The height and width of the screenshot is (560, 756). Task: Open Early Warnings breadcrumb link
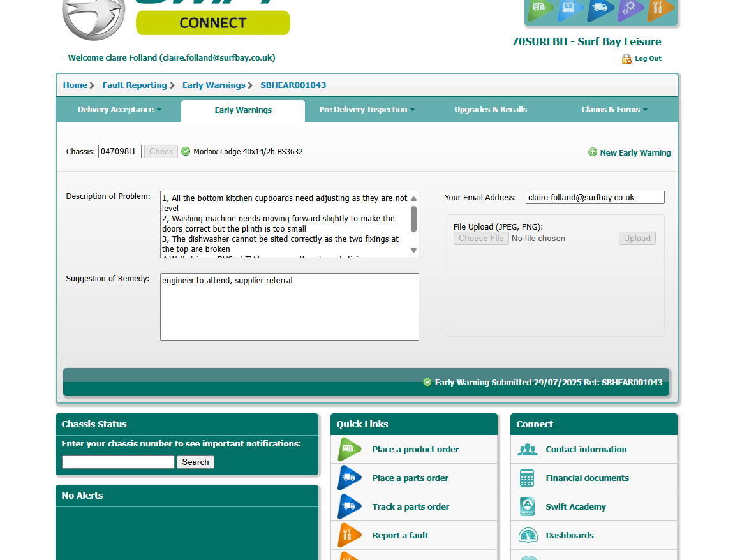point(214,85)
